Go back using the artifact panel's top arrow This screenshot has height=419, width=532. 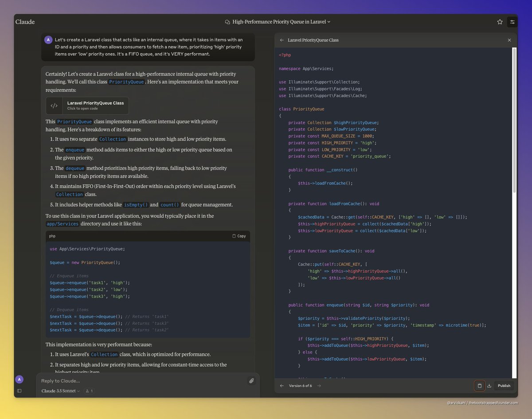pyautogui.click(x=282, y=40)
